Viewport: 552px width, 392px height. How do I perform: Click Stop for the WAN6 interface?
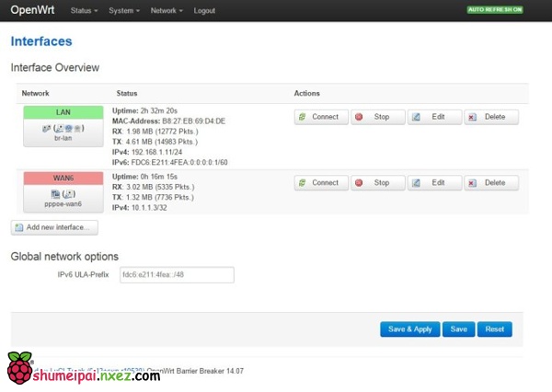click(x=378, y=183)
